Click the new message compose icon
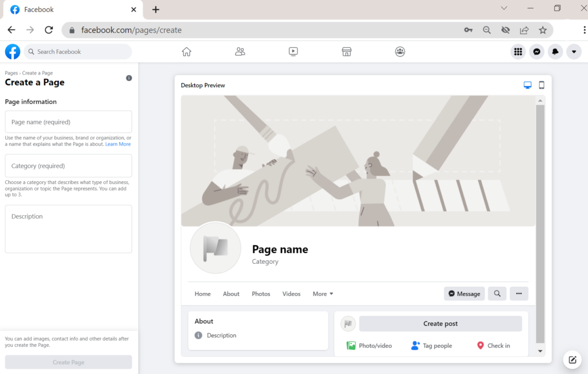 click(572, 360)
